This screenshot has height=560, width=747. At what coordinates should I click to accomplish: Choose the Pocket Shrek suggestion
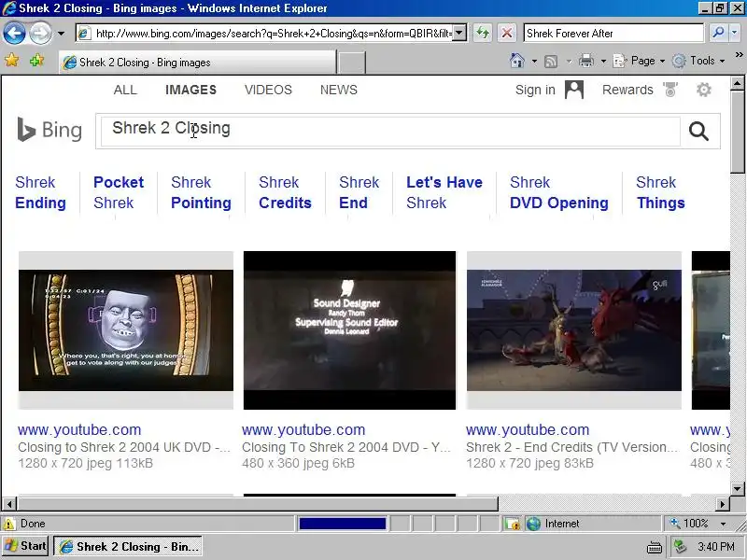point(119,192)
